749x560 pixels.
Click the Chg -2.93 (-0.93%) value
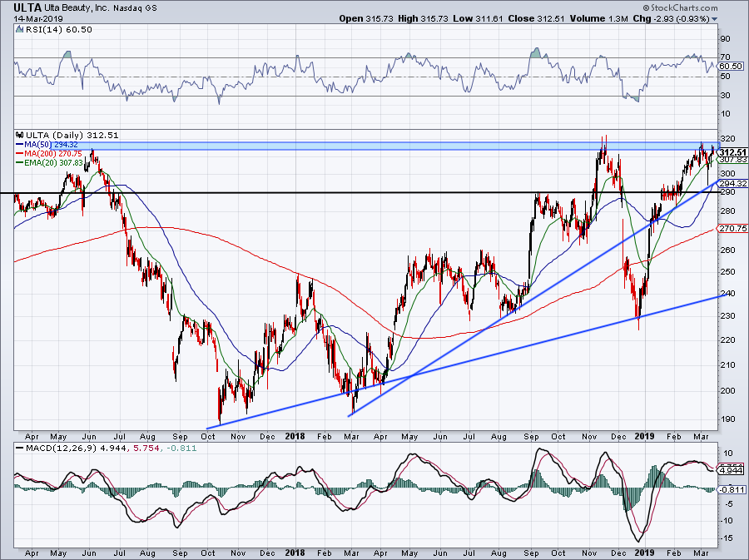(x=672, y=18)
